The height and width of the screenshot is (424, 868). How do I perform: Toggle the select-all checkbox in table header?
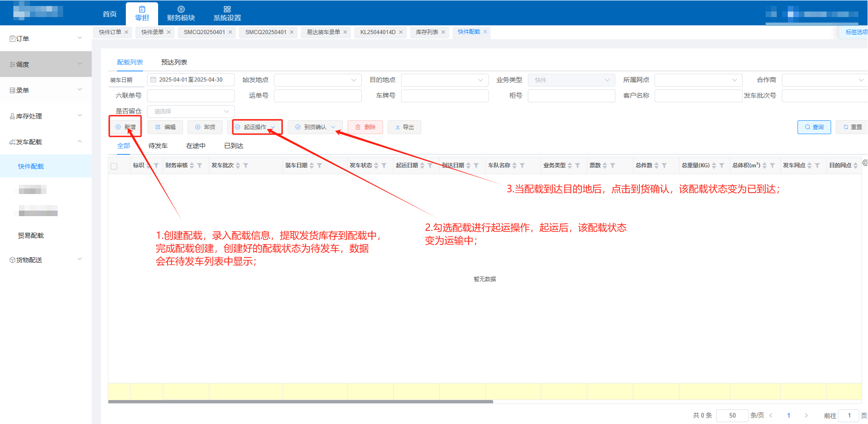point(114,166)
